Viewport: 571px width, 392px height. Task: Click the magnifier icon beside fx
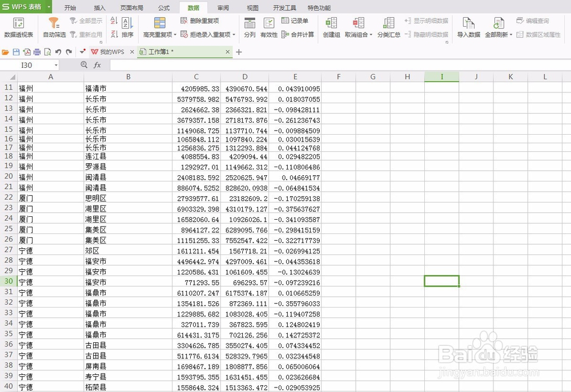84,65
